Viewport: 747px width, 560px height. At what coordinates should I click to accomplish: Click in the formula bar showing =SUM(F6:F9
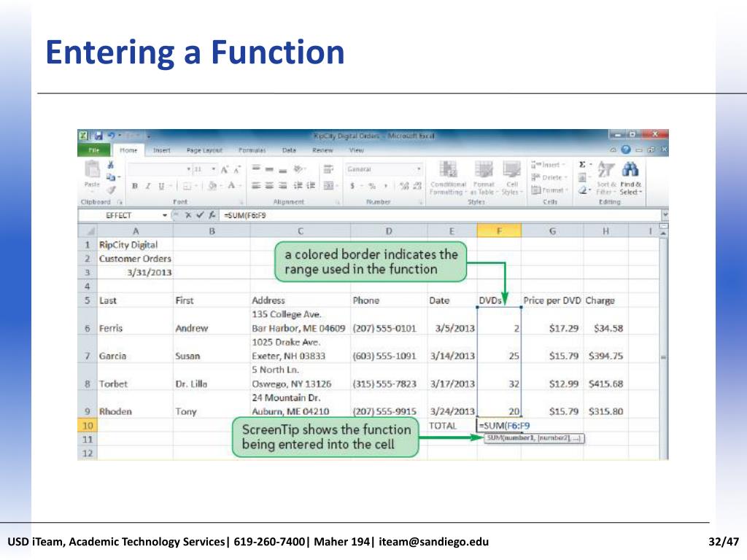[441, 215]
